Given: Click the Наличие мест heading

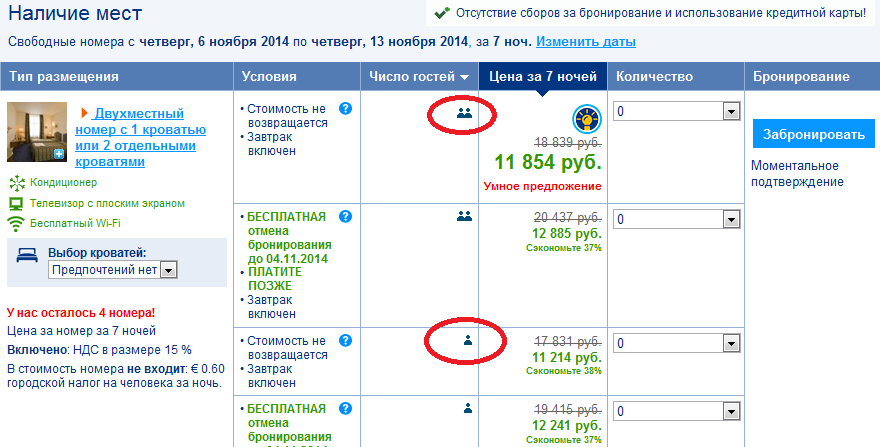Looking at the screenshot, I should [75, 13].
